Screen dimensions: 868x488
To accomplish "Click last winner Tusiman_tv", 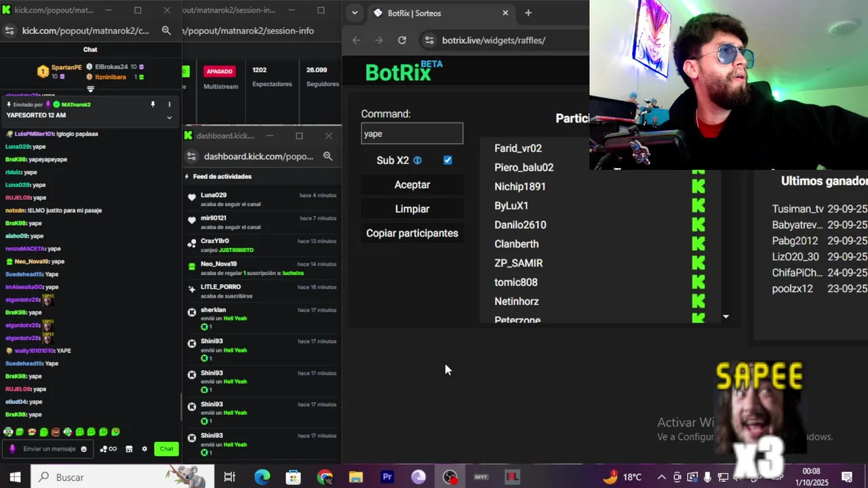I will pos(797,209).
